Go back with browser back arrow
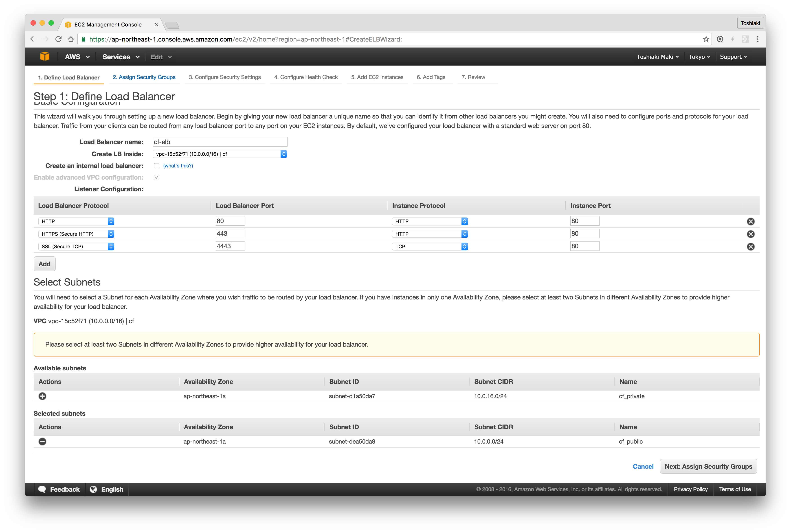The width and height of the screenshot is (791, 532). click(x=33, y=39)
